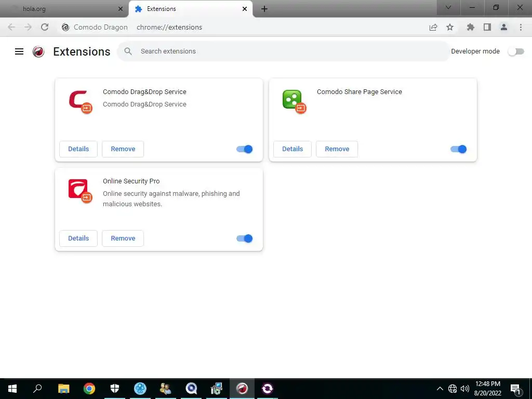Open Windows Security shield in taskbar

(115, 389)
